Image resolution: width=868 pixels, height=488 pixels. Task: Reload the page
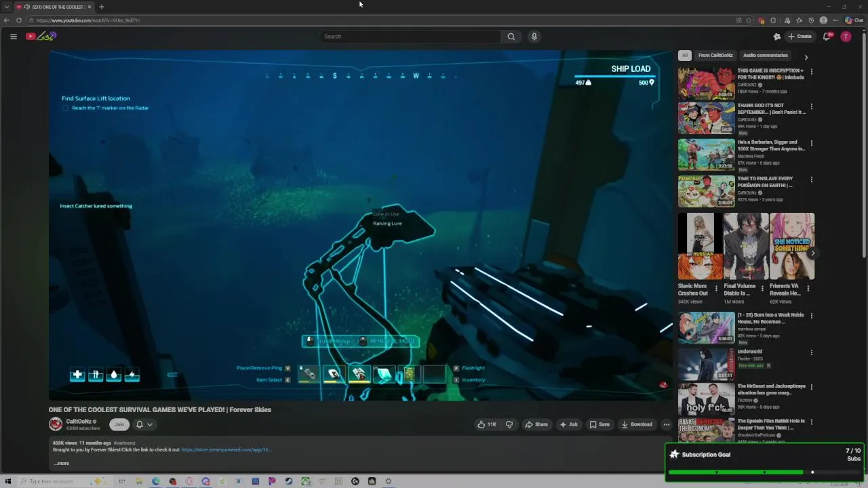click(19, 20)
